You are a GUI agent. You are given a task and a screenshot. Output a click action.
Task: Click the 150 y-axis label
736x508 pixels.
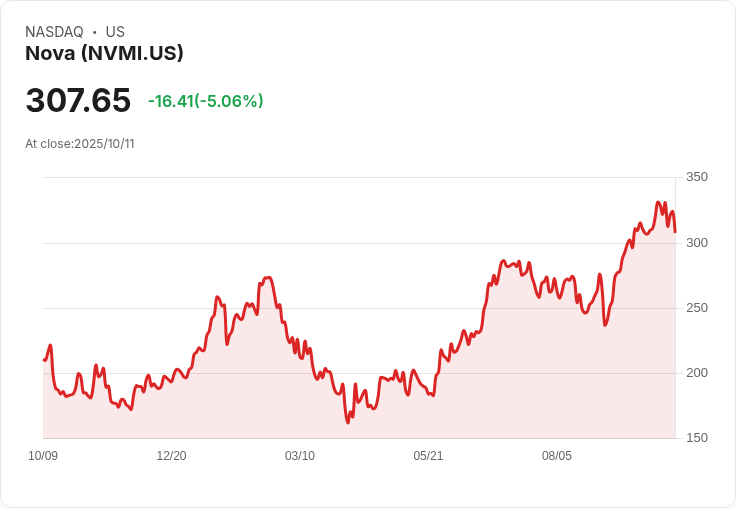coord(696,438)
